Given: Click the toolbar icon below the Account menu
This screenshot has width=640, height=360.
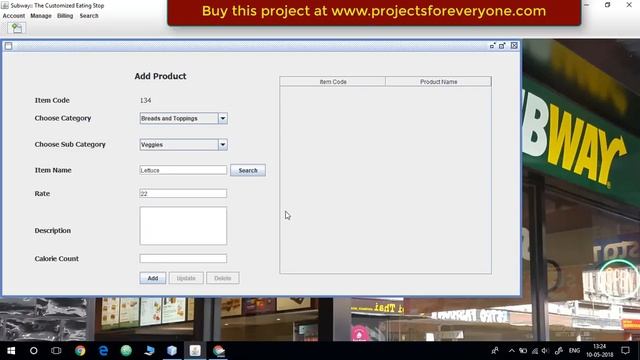Looking at the screenshot, I should click(x=16, y=28).
